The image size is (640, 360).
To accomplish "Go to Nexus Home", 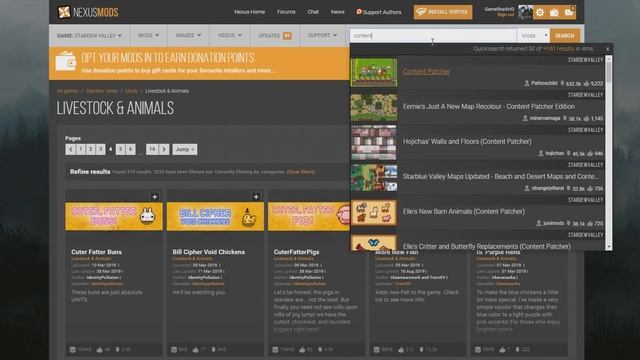I will coord(249,12).
